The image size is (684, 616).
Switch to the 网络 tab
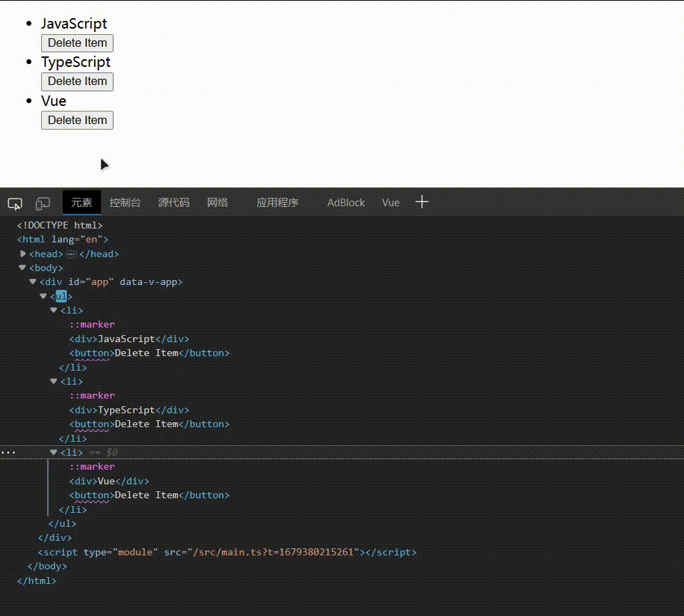click(217, 202)
